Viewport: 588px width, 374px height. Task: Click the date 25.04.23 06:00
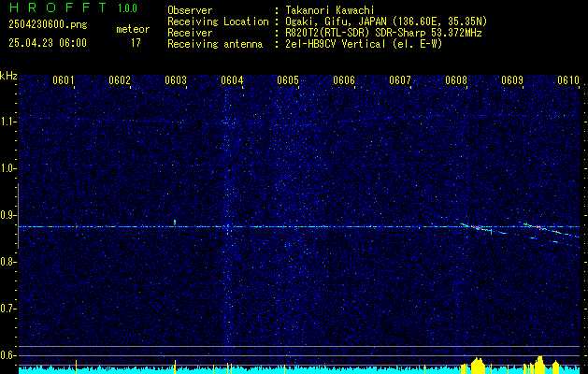(48, 43)
